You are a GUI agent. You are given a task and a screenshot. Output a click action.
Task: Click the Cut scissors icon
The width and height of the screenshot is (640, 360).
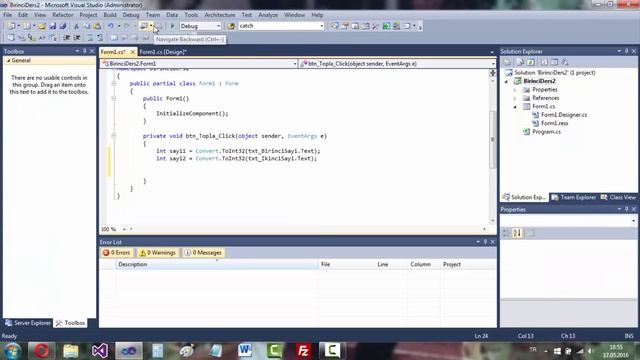pyautogui.click(x=76, y=26)
